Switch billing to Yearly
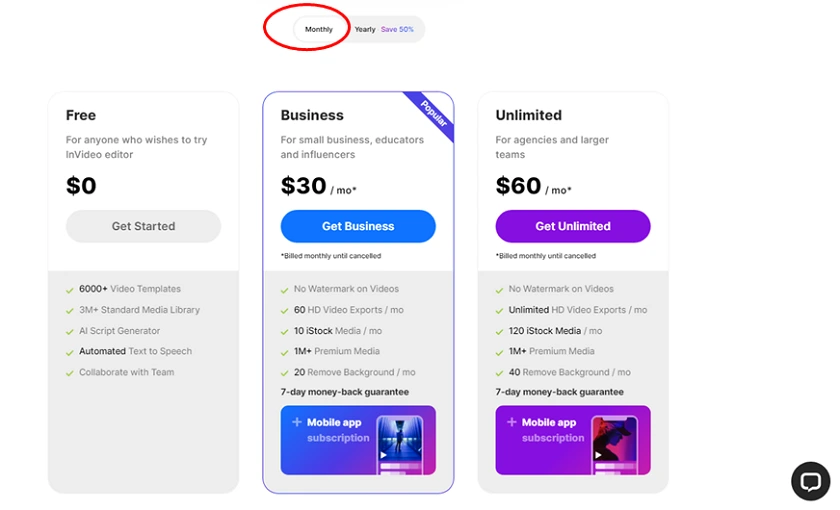840x510 pixels. pyautogui.click(x=365, y=29)
